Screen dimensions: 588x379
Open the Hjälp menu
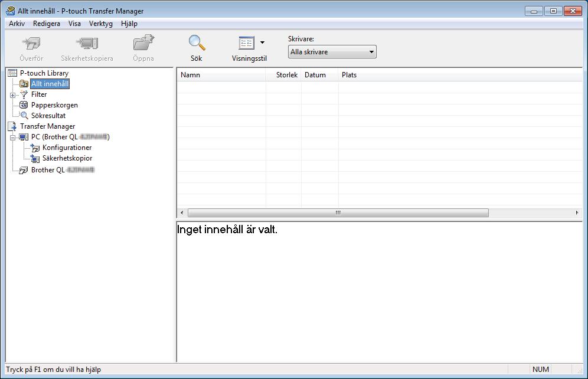(129, 23)
